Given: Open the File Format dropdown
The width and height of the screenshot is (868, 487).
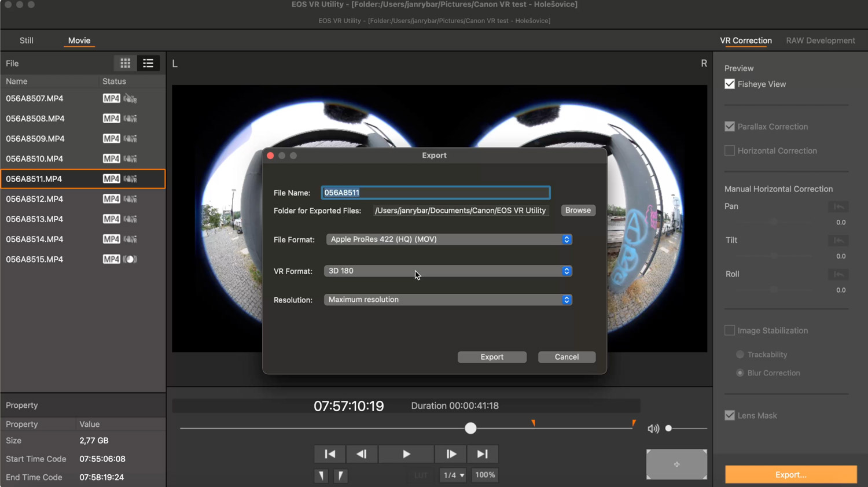Looking at the screenshot, I should coord(449,239).
